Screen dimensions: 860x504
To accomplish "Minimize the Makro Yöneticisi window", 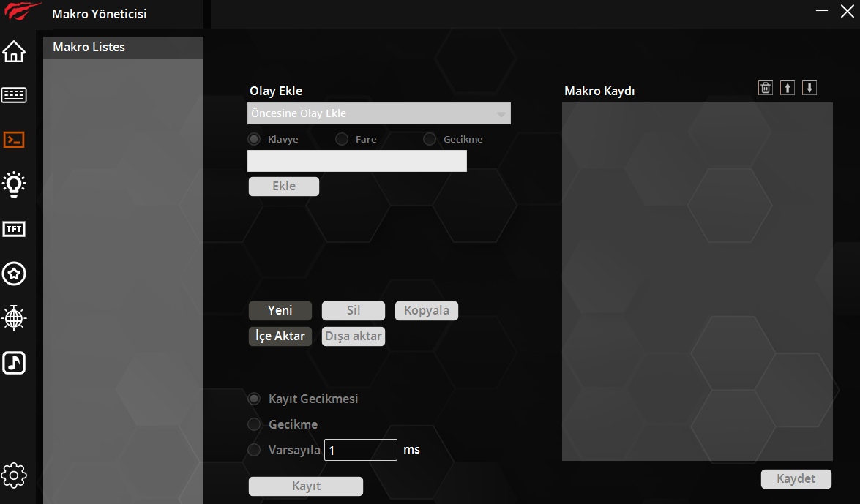I will point(822,10).
